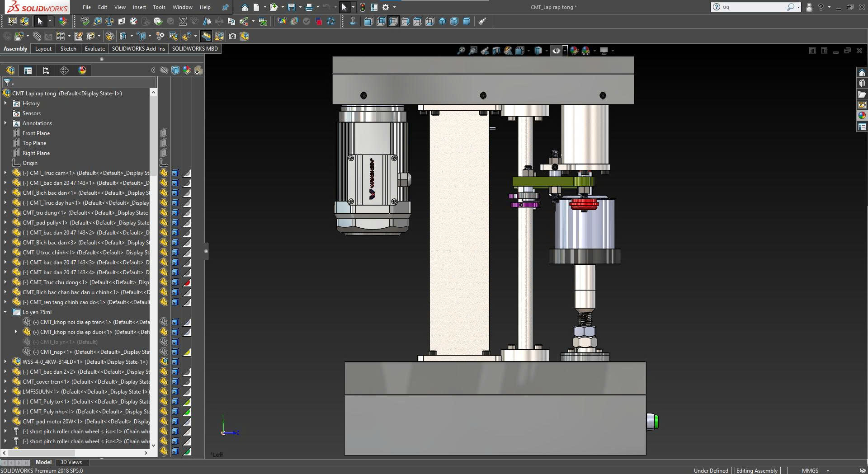868x474 pixels.
Task: Switch to the Evaluate tab
Action: (94, 49)
